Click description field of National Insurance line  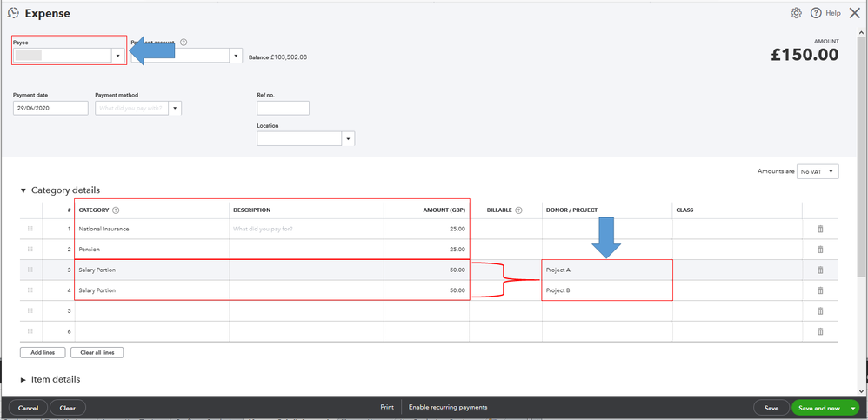(x=307, y=229)
